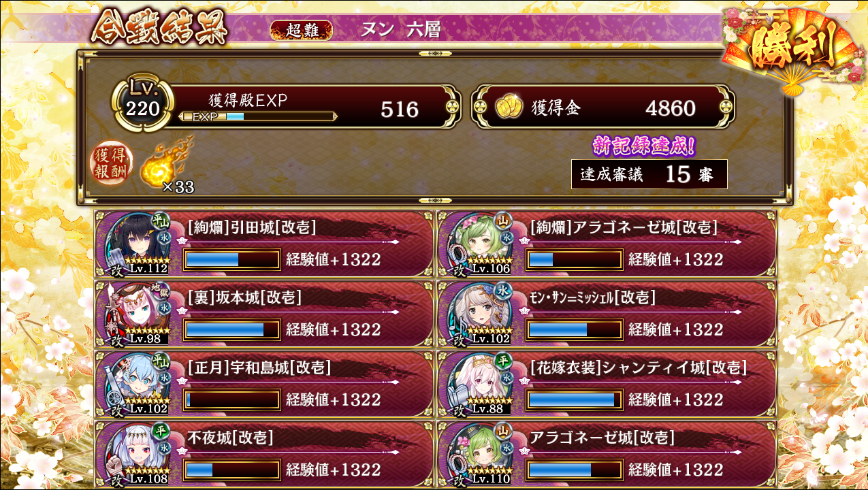Image resolution: width=868 pixels, height=490 pixels.
Task: Click the 獲得殿EXP progress bar
Action: [257, 116]
